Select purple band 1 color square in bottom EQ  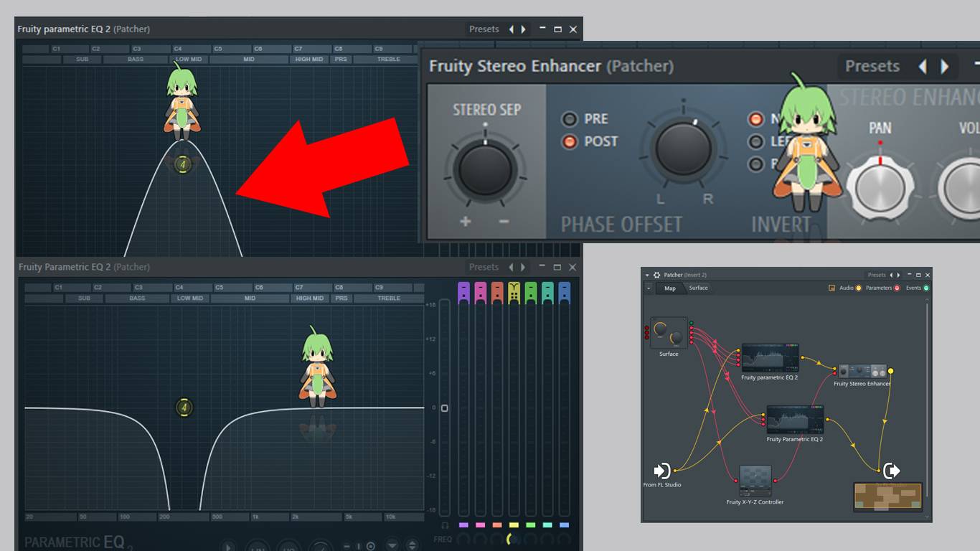click(x=463, y=525)
